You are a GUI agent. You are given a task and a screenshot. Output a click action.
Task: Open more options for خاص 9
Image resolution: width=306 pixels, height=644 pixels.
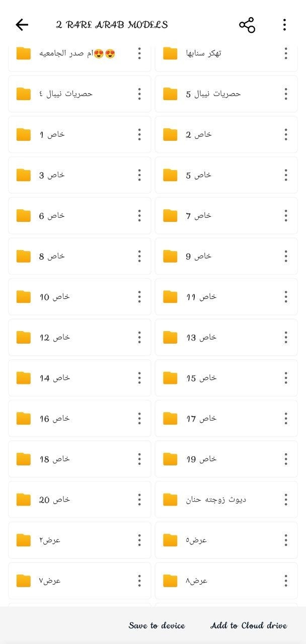pos(286,256)
